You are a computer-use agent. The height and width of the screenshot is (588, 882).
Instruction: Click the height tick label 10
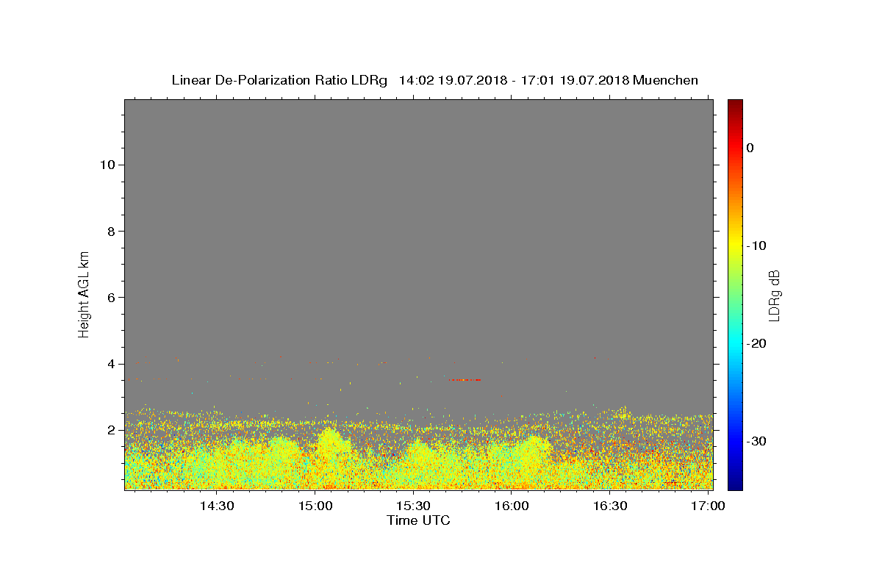tap(107, 165)
